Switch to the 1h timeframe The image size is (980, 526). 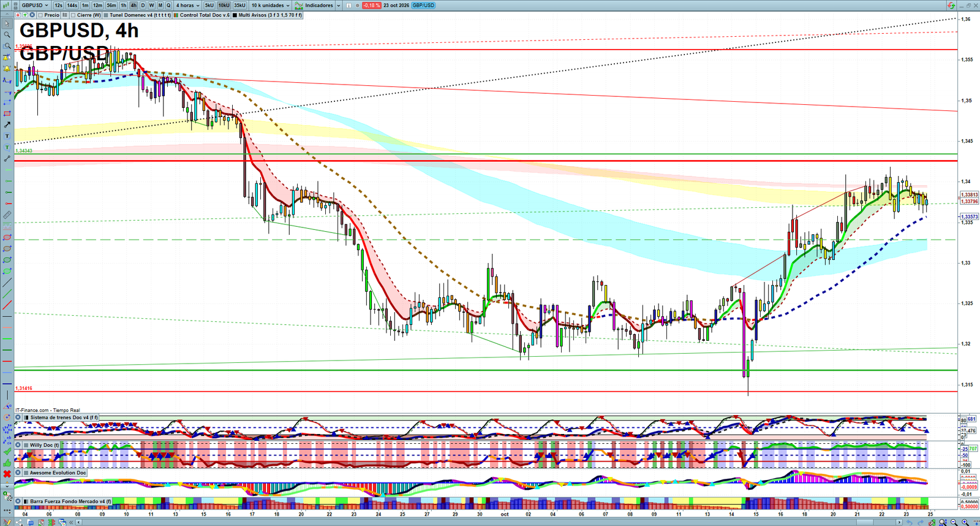[x=124, y=6]
